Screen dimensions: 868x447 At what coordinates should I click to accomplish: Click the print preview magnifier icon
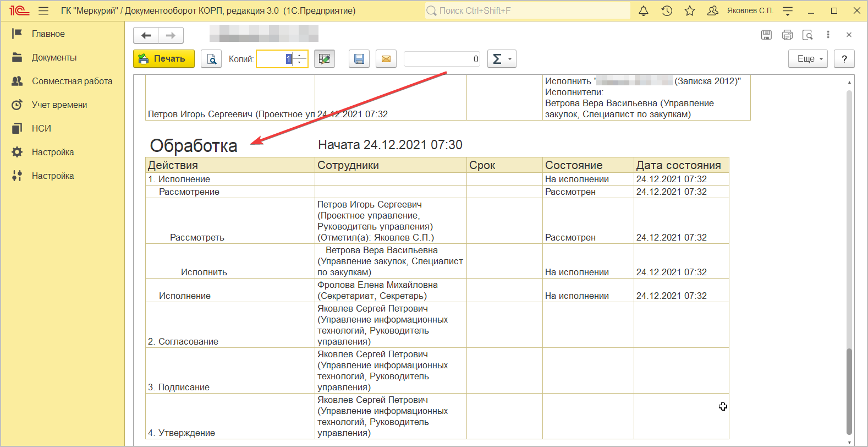(211, 59)
